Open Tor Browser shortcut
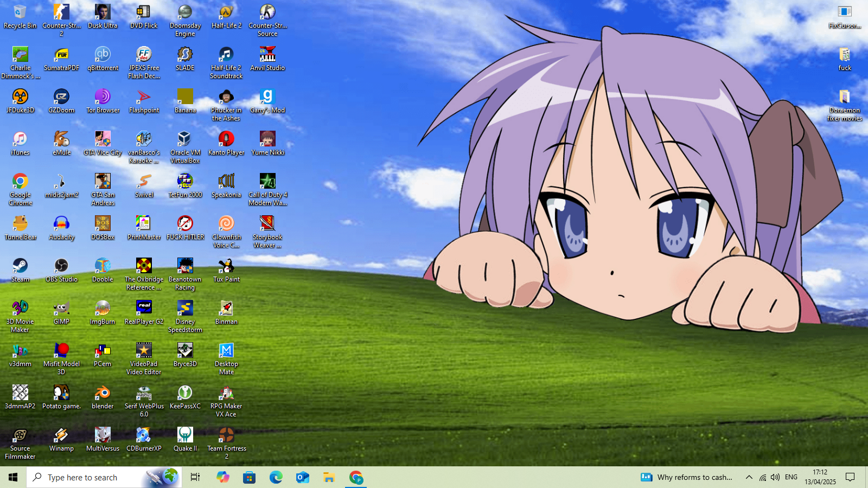Screen dimensions: 868x488 (103, 101)
